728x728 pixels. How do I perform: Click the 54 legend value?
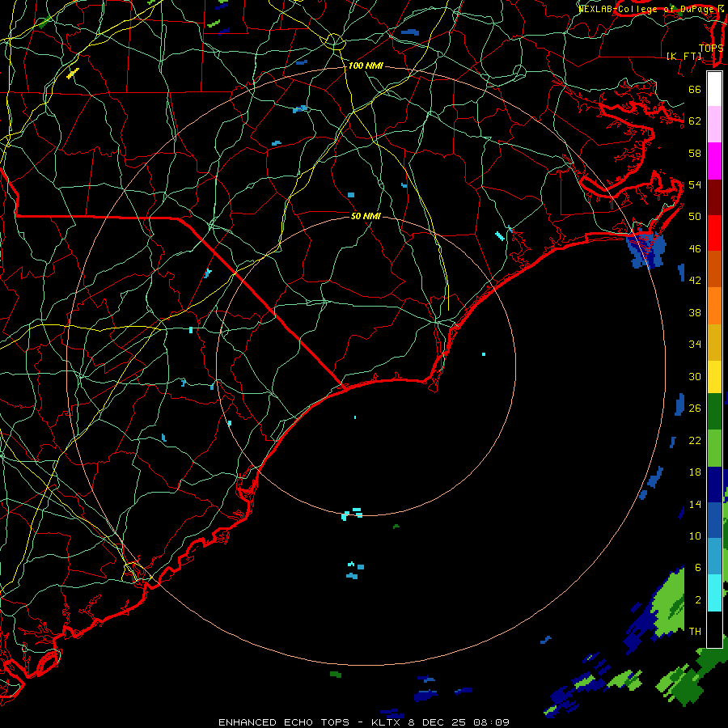pos(695,184)
